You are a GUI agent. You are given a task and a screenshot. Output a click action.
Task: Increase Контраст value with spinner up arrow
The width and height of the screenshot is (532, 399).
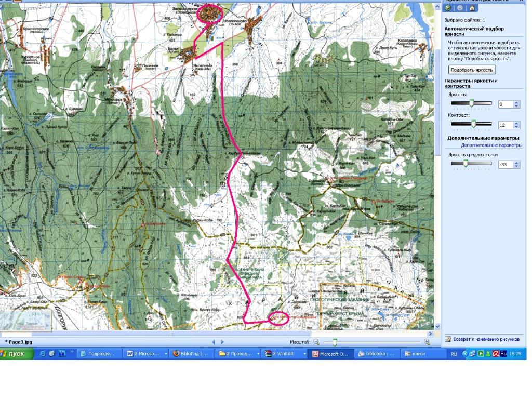pyautogui.click(x=516, y=123)
